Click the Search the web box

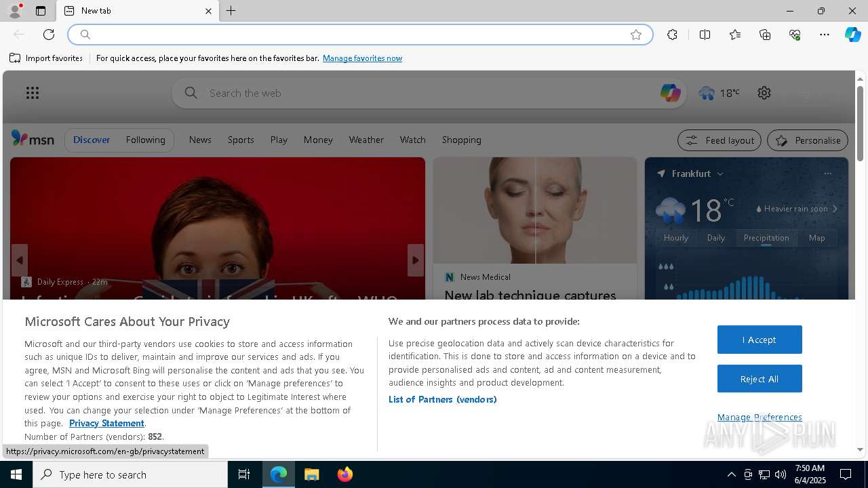[427, 93]
